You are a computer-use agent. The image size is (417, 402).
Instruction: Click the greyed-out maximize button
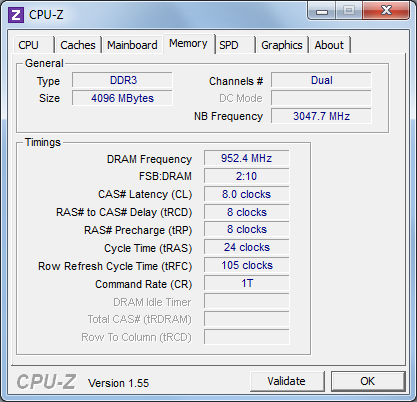349,11
